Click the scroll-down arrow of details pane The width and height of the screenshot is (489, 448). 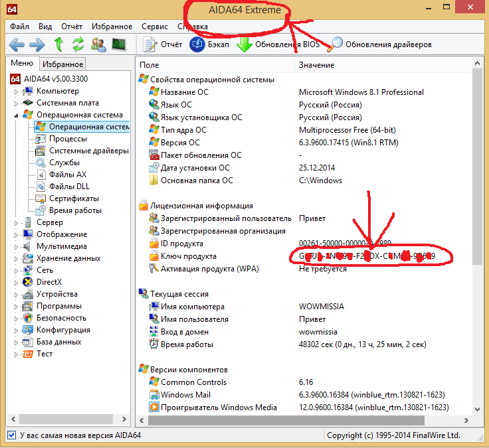coord(477,409)
